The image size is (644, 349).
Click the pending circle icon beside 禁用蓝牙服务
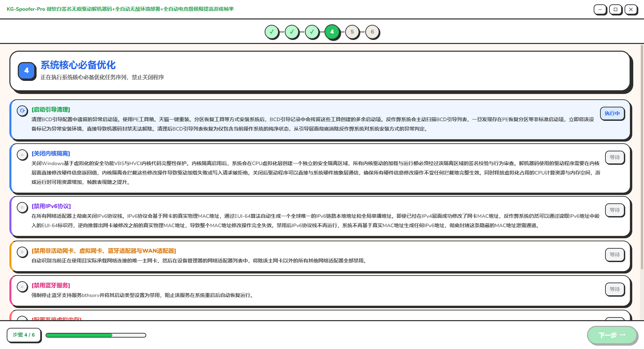coord(22,287)
